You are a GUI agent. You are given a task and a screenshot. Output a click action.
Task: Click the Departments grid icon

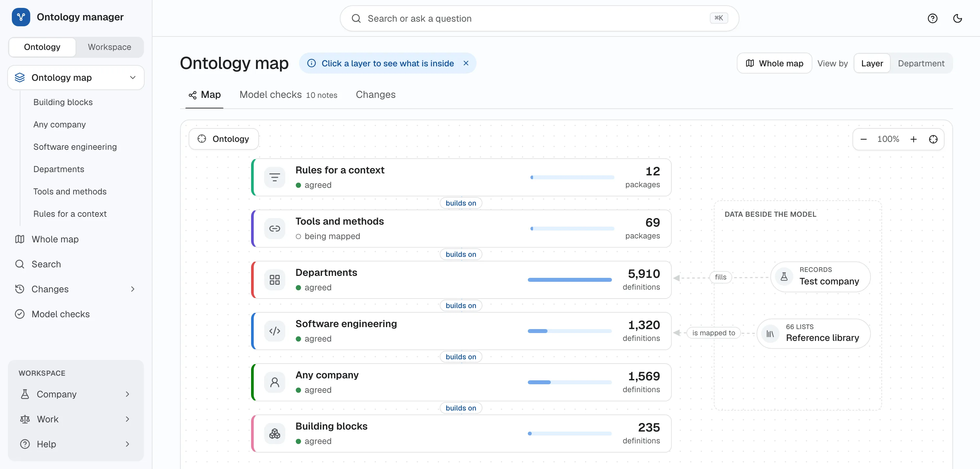275,280
